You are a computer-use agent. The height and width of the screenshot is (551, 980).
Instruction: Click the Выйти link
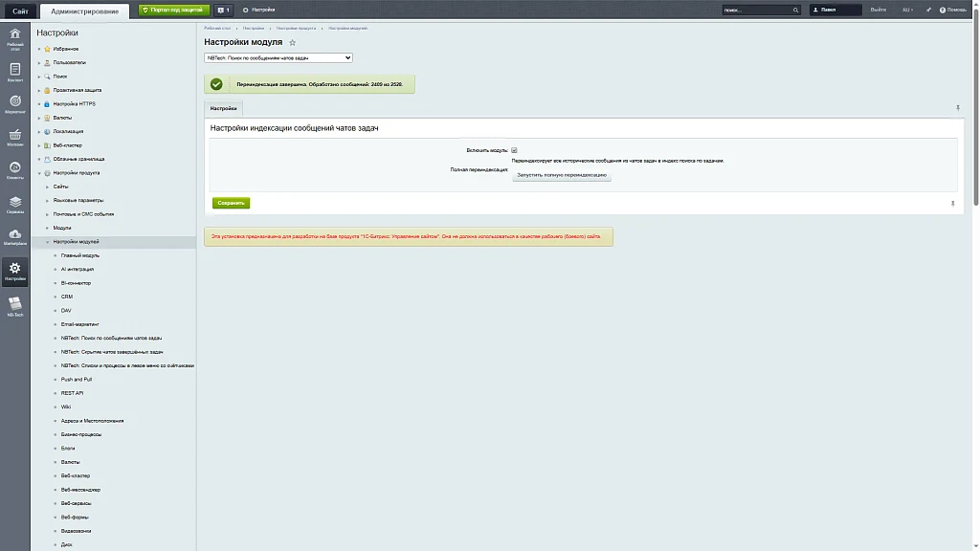pos(879,10)
